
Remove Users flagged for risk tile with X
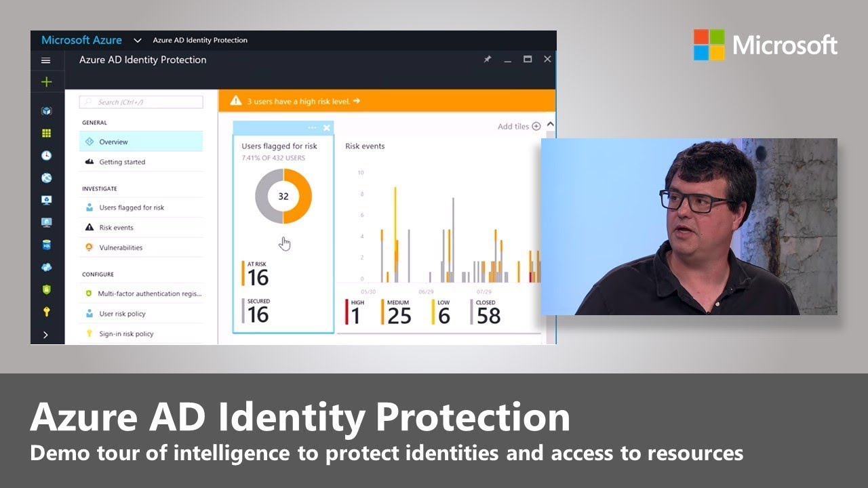(327, 127)
